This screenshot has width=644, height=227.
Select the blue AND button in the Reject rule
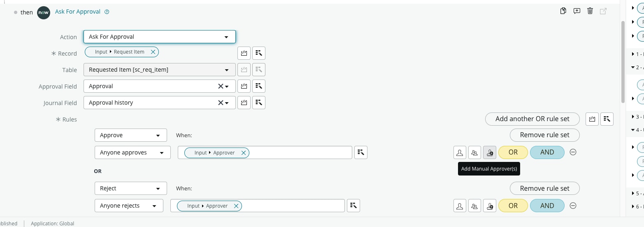coord(547,206)
